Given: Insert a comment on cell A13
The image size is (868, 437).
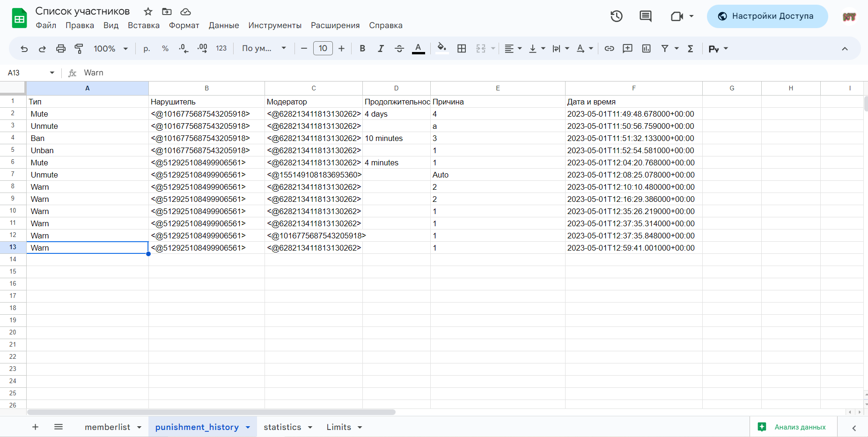Looking at the screenshot, I should pos(627,48).
